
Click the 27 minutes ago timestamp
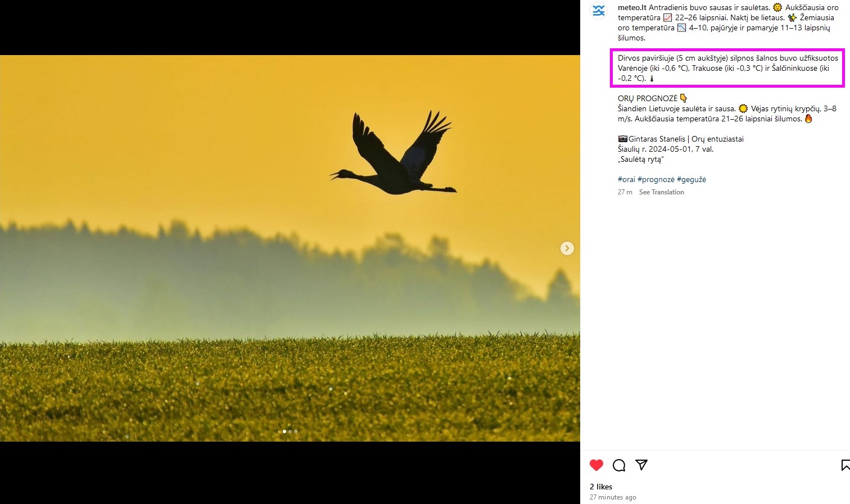tap(613, 497)
